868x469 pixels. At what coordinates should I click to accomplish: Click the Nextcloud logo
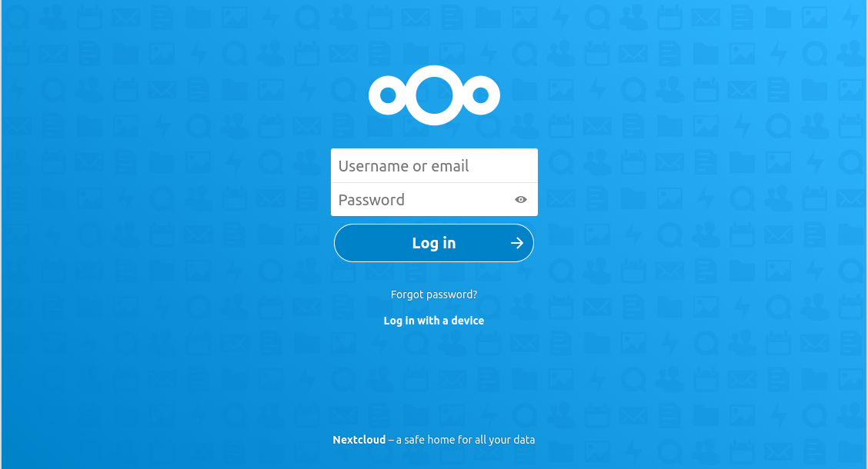tap(434, 95)
